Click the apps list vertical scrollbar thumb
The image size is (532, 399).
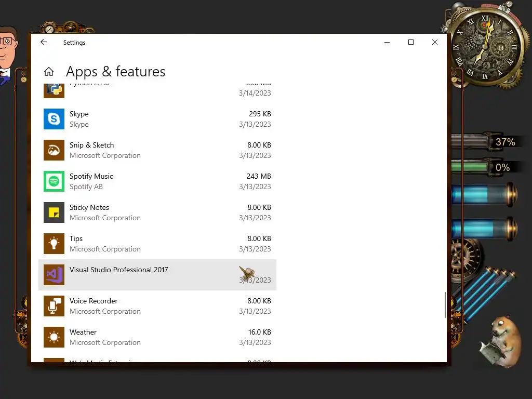tap(445, 304)
